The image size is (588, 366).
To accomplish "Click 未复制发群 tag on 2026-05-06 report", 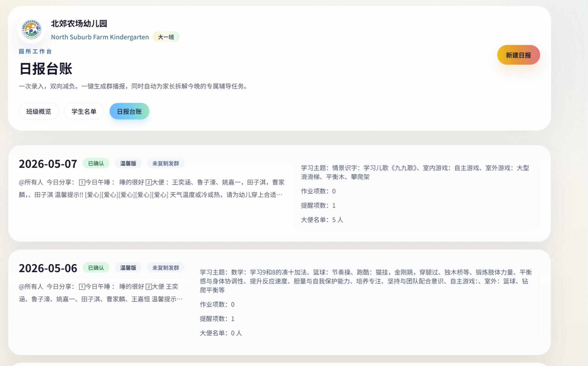I will click(166, 268).
